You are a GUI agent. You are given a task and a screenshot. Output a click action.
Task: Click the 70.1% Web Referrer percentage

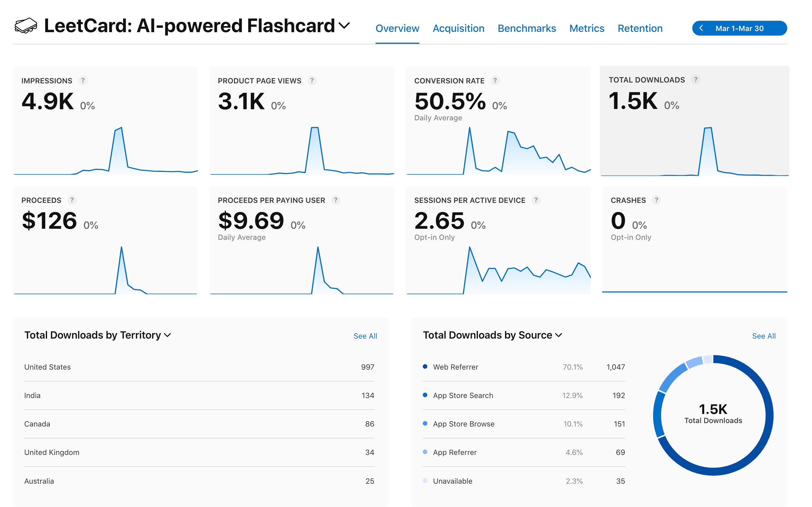[573, 367]
